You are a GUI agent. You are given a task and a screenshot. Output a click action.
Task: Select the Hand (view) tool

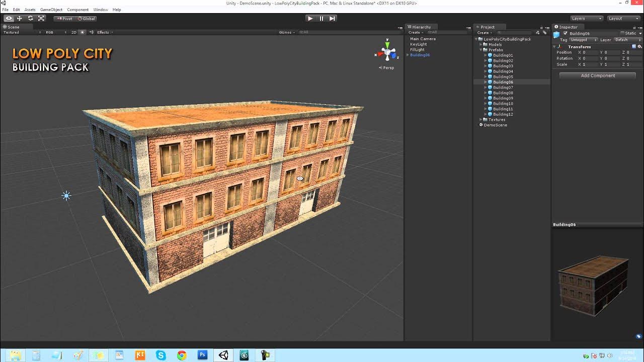click(x=9, y=19)
